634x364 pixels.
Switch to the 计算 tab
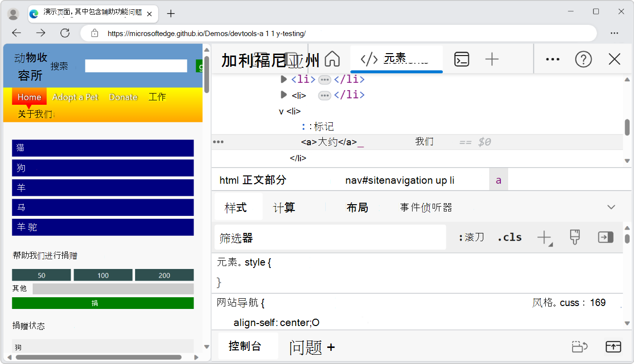284,207
